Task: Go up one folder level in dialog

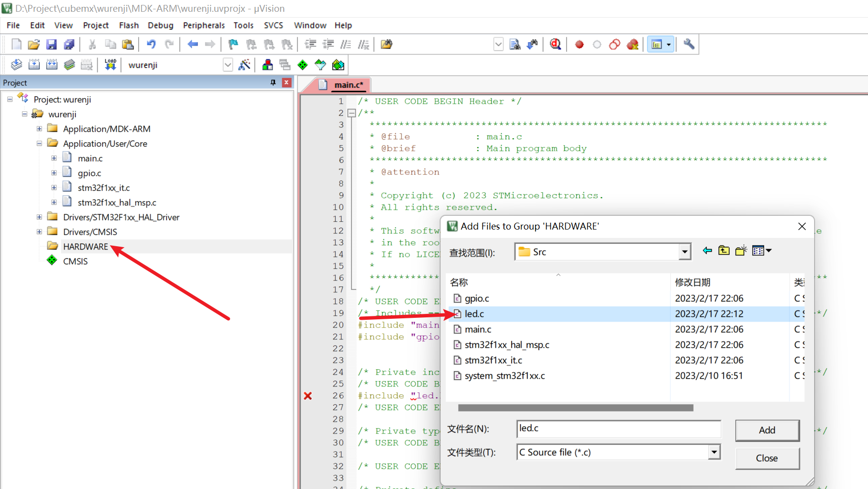Action: click(724, 251)
